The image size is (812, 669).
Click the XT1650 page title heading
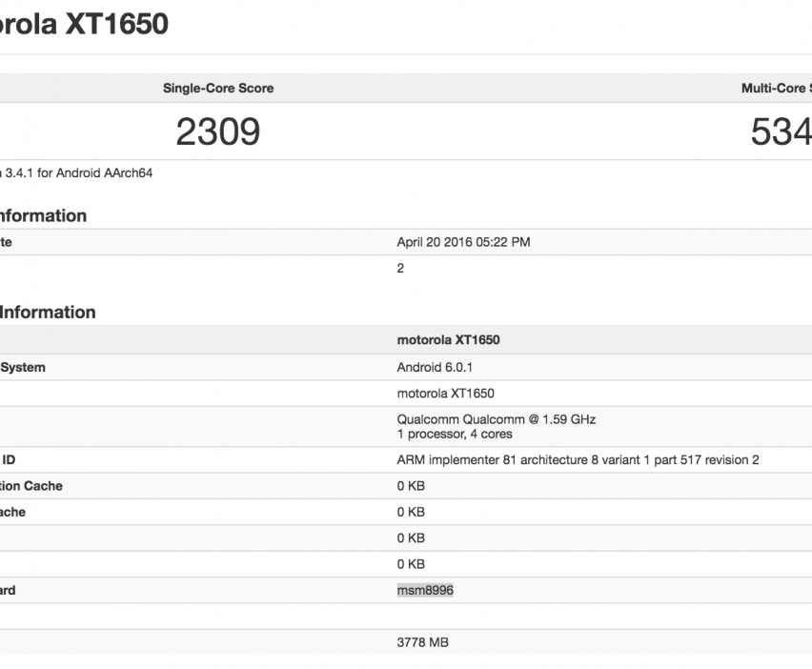(84, 23)
